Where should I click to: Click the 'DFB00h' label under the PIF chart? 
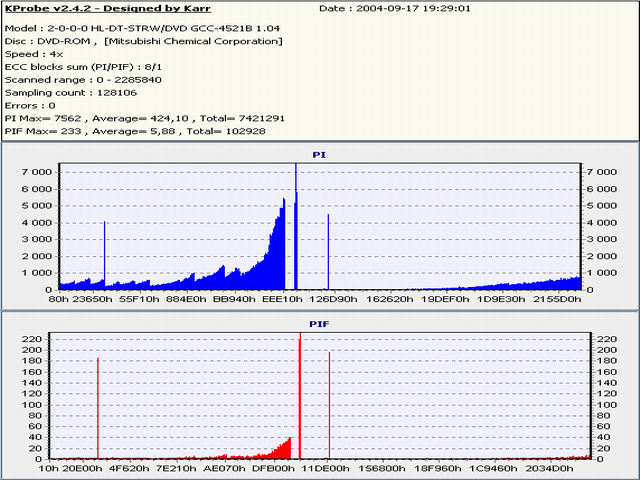273,468
